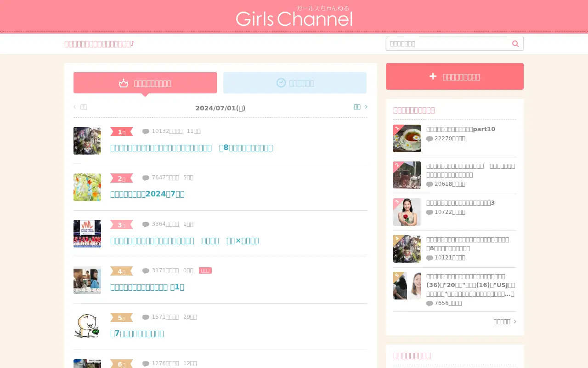Click the comment bubble icon beside 22270
Image resolution: width=588 pixels, height=368 pixels.
(430, 139)
